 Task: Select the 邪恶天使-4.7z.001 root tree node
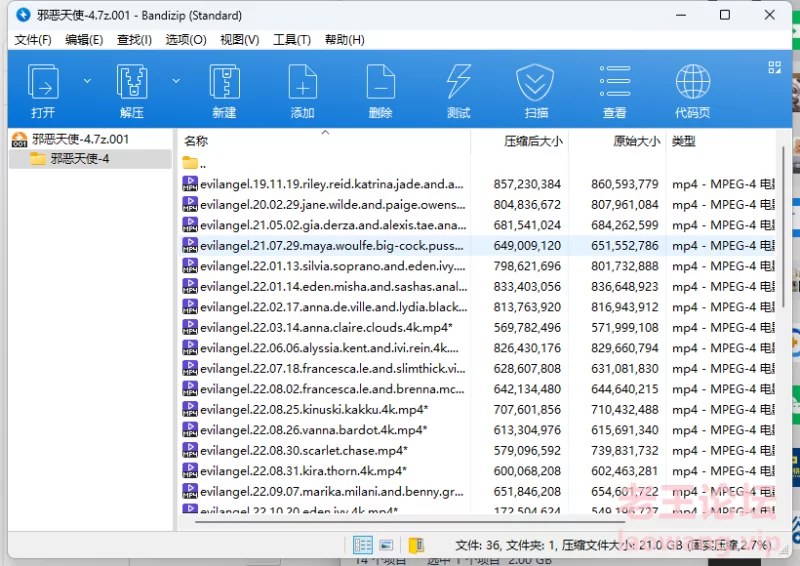tap(80, 139)
